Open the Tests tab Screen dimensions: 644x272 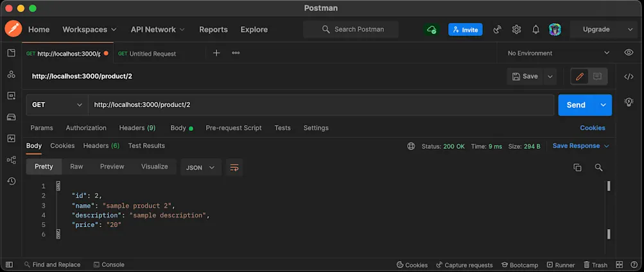282,128
